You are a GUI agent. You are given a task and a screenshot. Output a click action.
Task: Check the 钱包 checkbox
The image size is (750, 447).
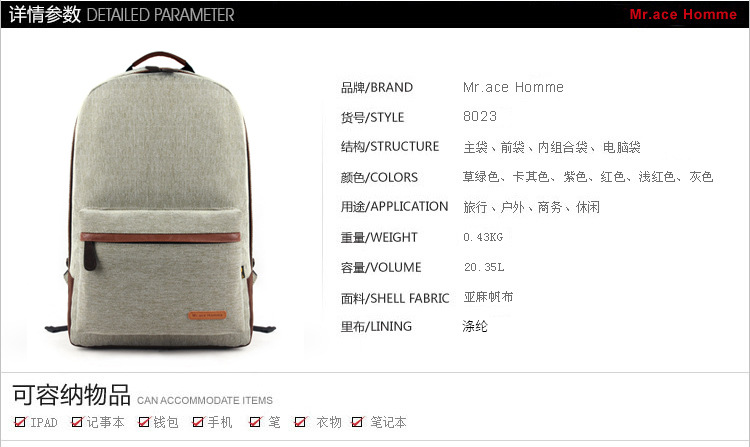coord(144,422)
